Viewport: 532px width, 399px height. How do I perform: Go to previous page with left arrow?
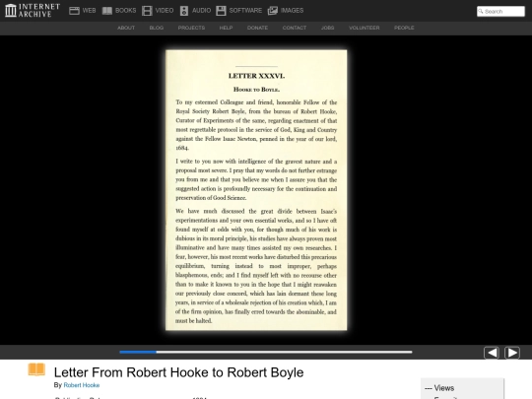tap(492, 353)
